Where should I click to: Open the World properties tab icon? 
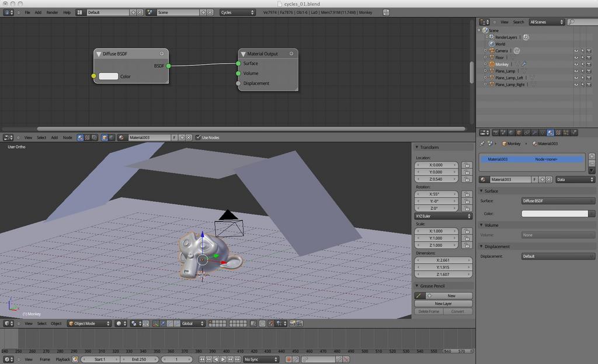click(x=511, y=132)
